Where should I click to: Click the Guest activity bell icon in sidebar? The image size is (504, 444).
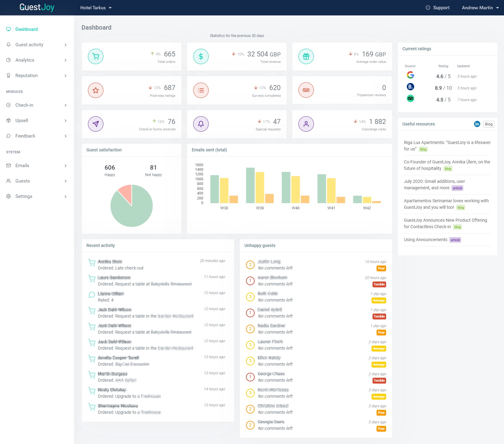pos(9,45)
